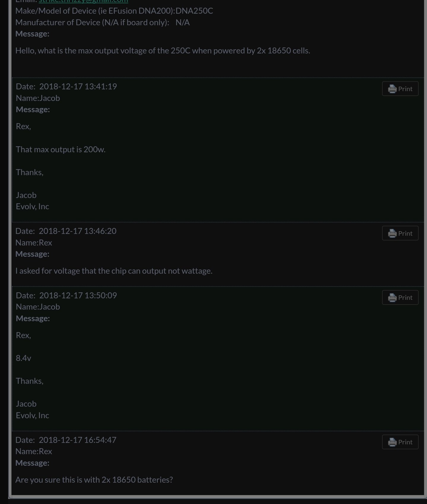Click the Make/Model of Device DNA250C line
Screen dimensions: 427x504
click(114, 11)
